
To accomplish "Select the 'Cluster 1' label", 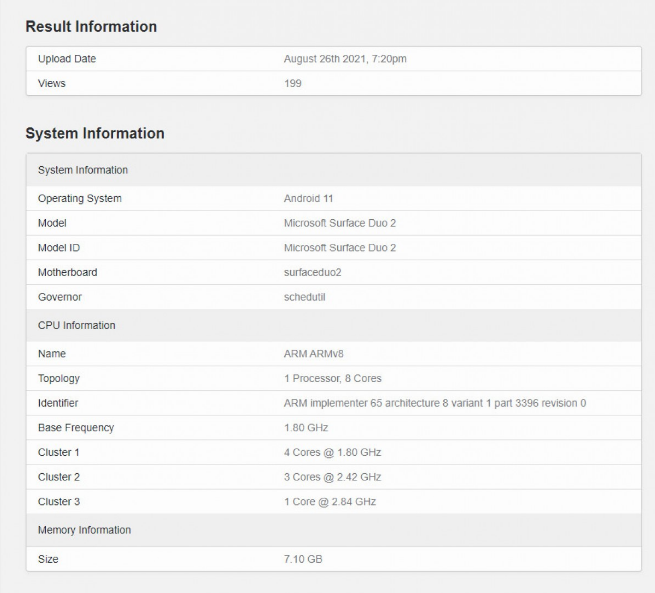I will pos(58,452).
